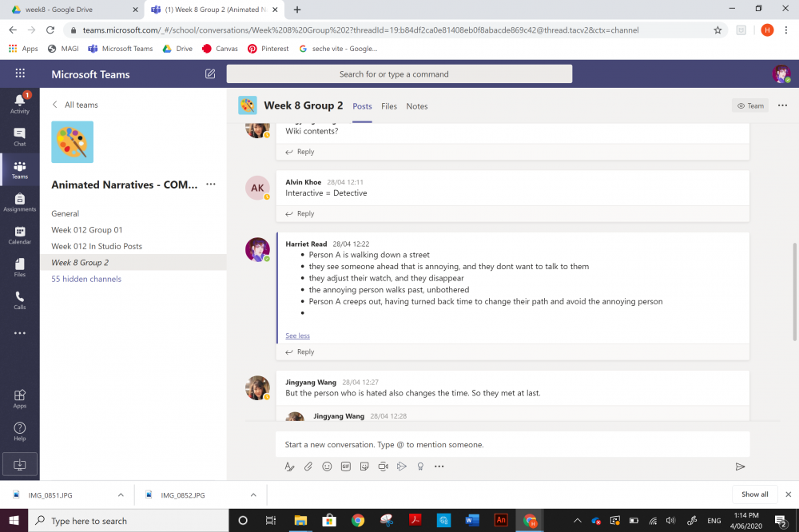Click the Meet now video icon
The image size is (799, 532).
click(x=384, y=466)
